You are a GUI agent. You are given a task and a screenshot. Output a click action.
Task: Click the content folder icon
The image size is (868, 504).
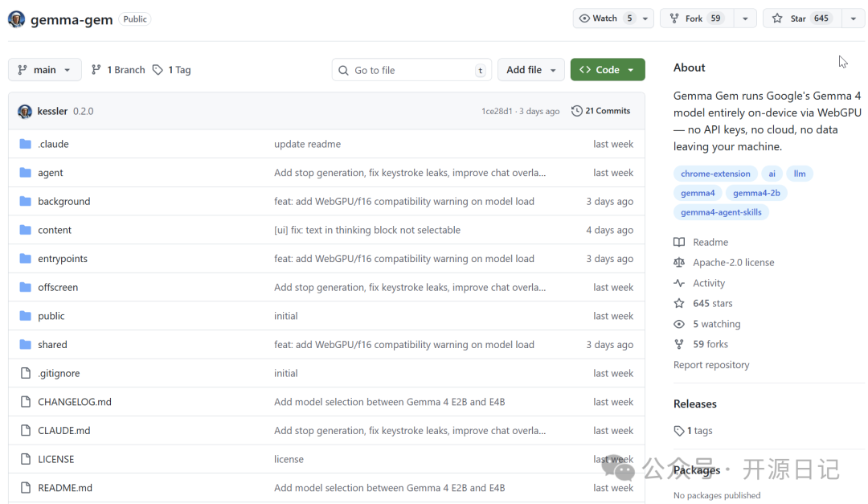click(x=26, y=230)
